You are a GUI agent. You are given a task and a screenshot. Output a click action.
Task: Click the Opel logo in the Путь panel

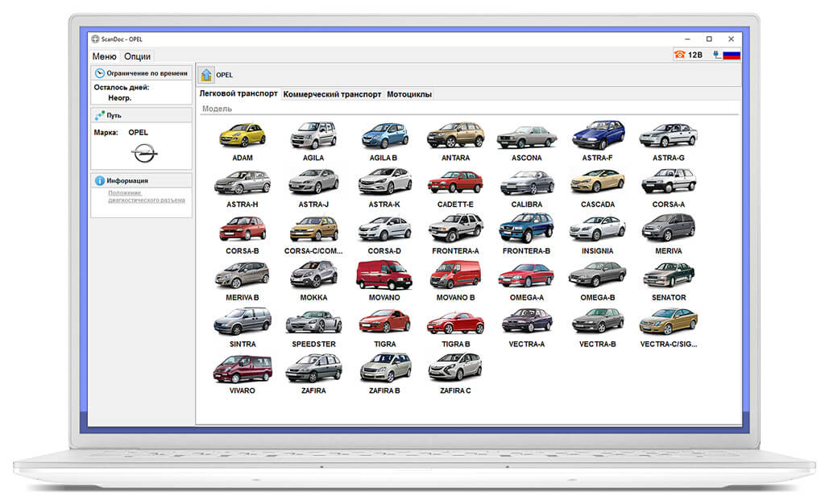pos(143,154)
